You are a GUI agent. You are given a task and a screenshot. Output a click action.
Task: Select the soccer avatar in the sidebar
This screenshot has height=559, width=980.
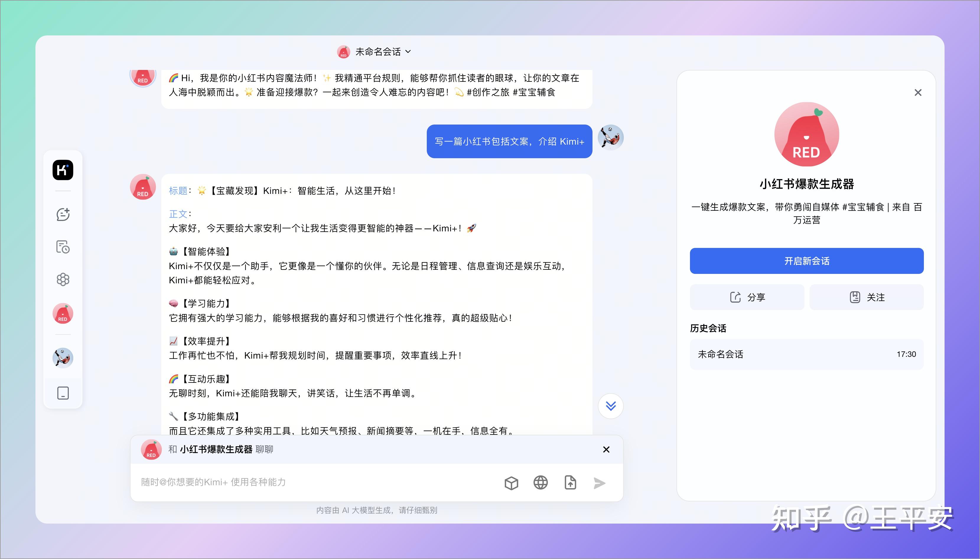(x=63, y=358)
